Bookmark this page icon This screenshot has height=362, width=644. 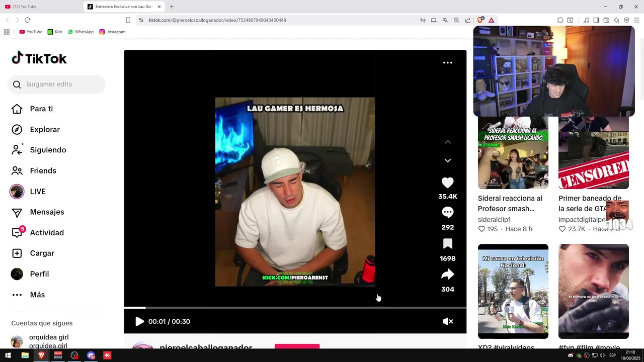point(128,20)
